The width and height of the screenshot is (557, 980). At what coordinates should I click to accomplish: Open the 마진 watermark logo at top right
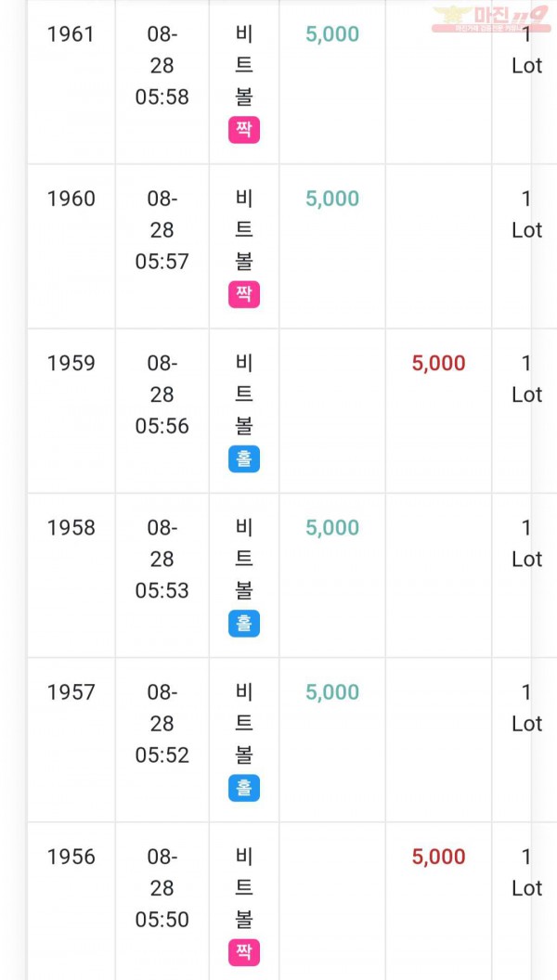coord(491,19)
